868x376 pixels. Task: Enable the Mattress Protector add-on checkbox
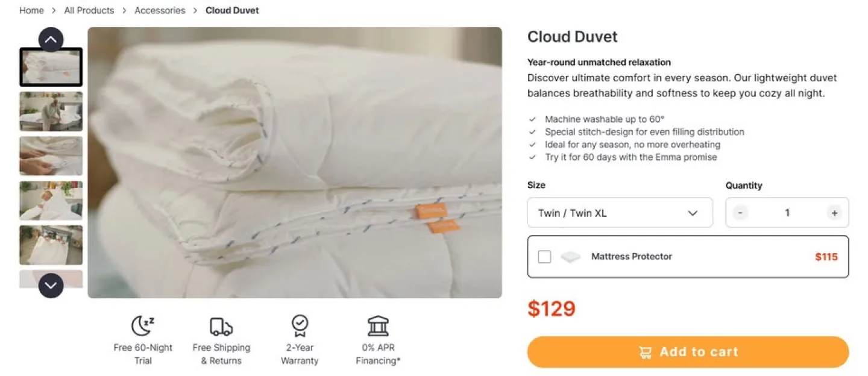pos(544,256)
